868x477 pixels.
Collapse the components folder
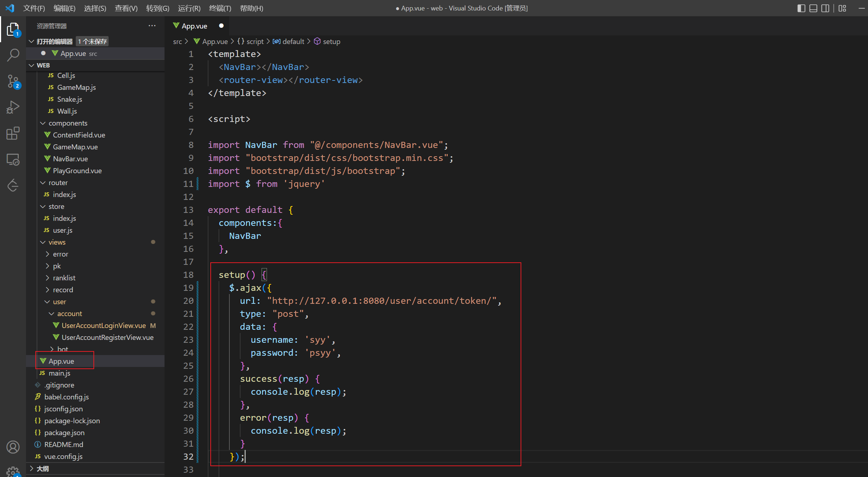point(68,123)
